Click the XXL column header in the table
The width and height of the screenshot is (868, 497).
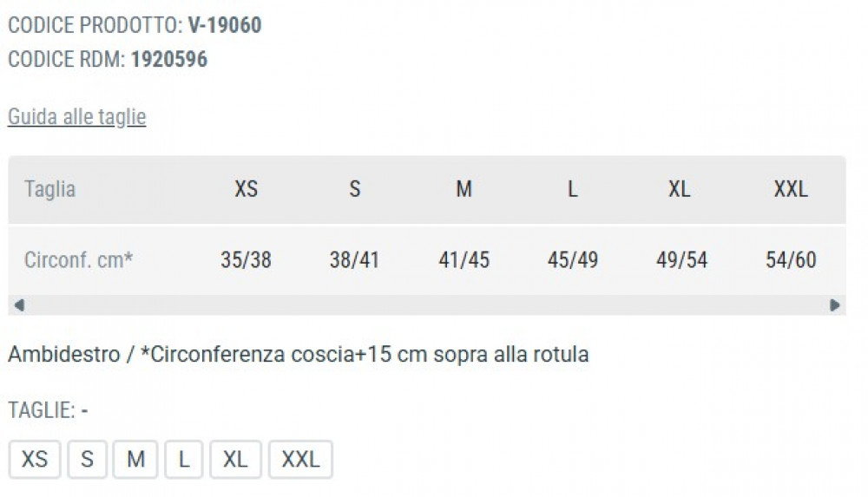click(791, 189)
